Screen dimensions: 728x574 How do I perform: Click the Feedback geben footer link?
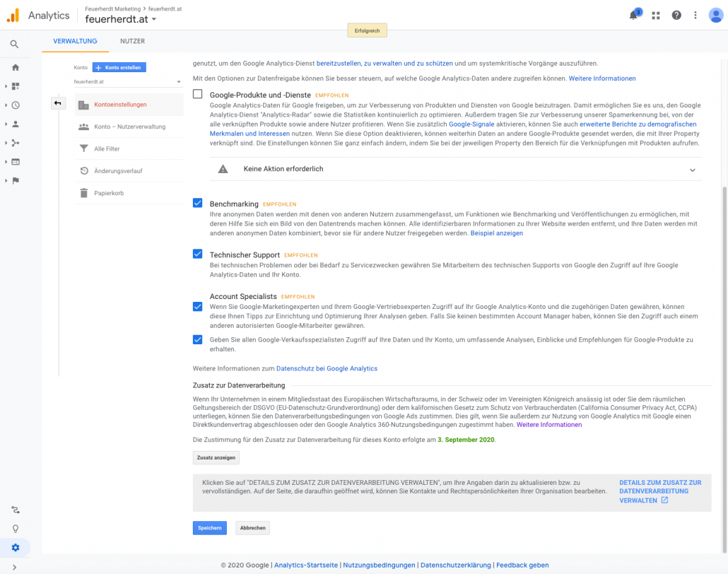[522, 566]
